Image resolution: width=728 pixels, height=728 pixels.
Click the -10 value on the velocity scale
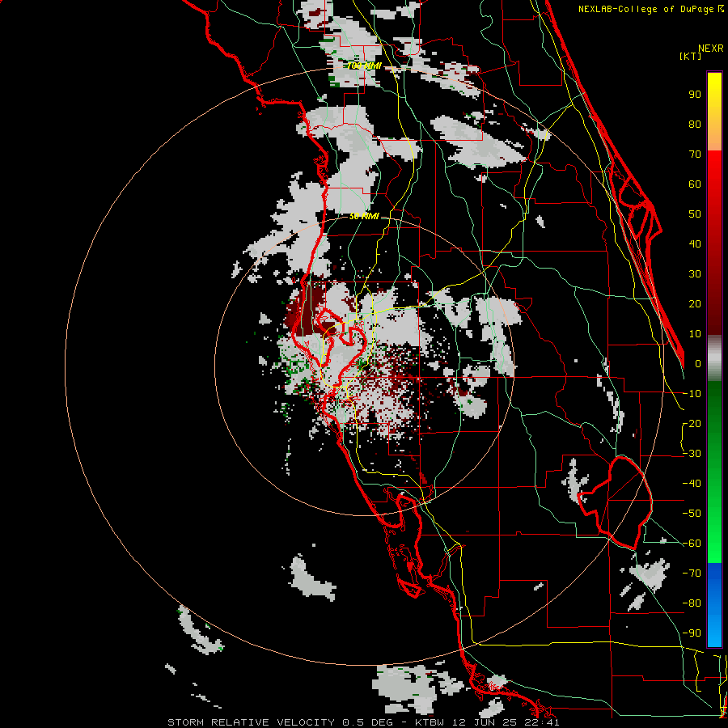pos(692,394)
